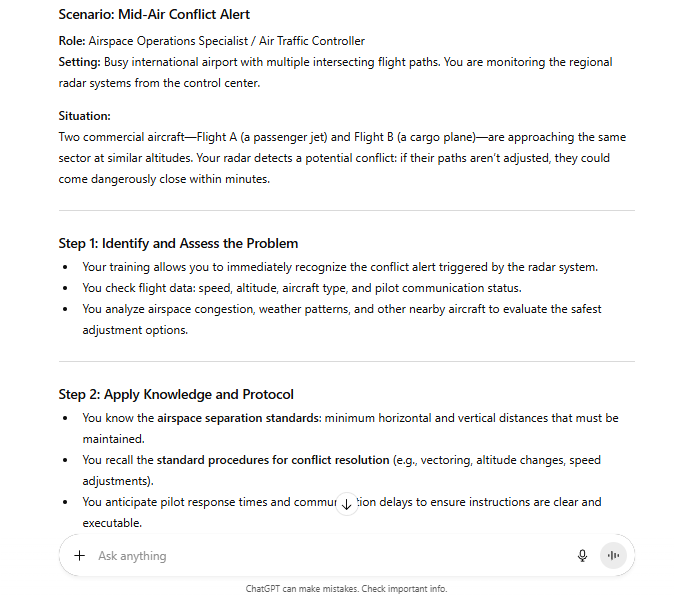This screenshot has width=674, height=595.
Task: Click the microphone dictation icon
Action: pos(582,556)
